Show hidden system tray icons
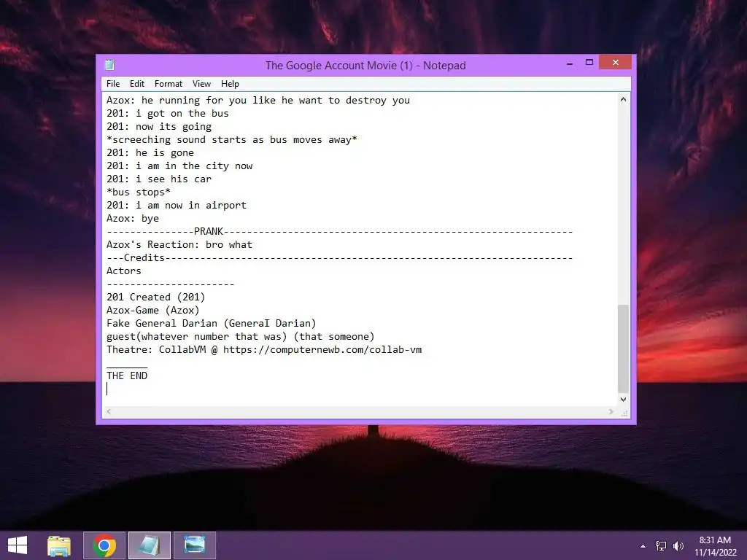The image size is (747, 560). click(643, 546)
